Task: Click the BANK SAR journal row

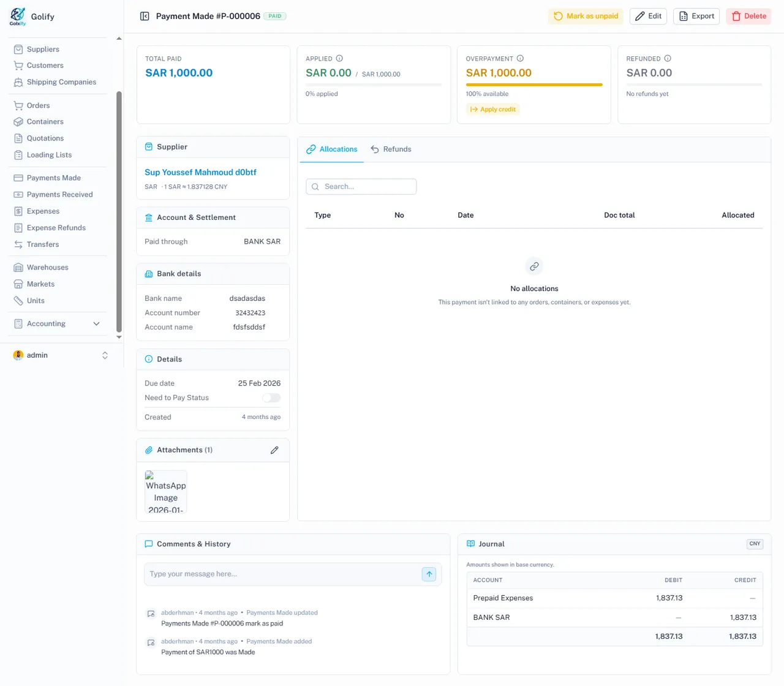Action: click(615, 617)
